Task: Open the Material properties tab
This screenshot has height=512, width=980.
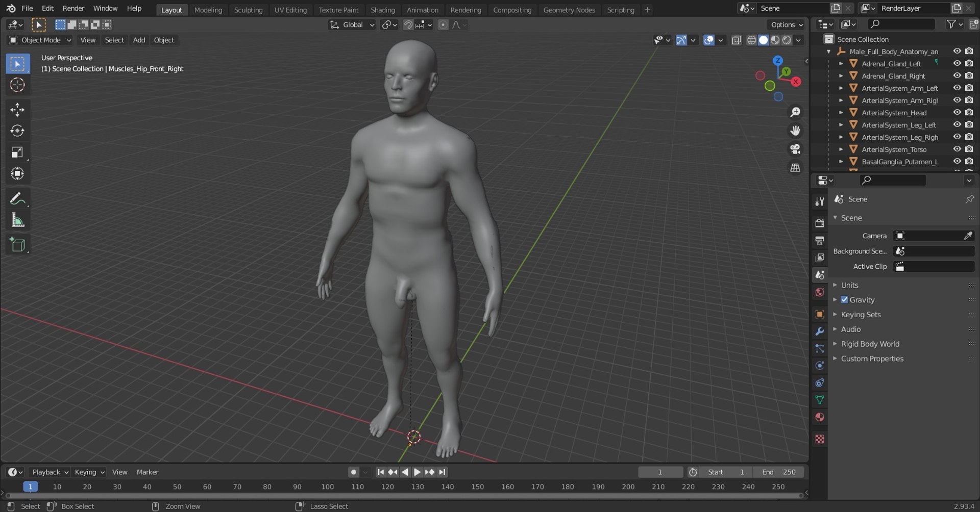Action: coord(820,417)
